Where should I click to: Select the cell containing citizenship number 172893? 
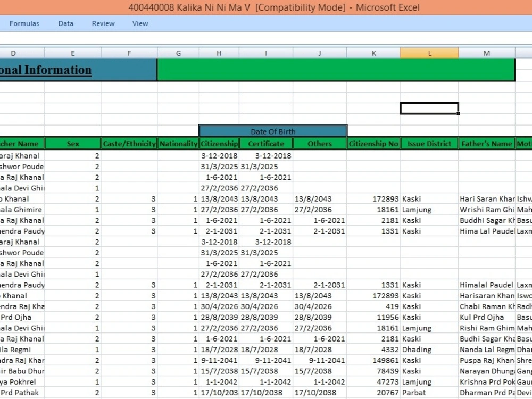[x=374, y=198]
